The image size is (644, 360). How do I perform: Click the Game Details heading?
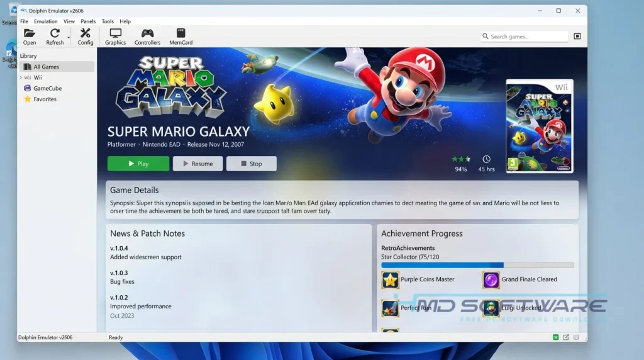click(x=135, y=190)
